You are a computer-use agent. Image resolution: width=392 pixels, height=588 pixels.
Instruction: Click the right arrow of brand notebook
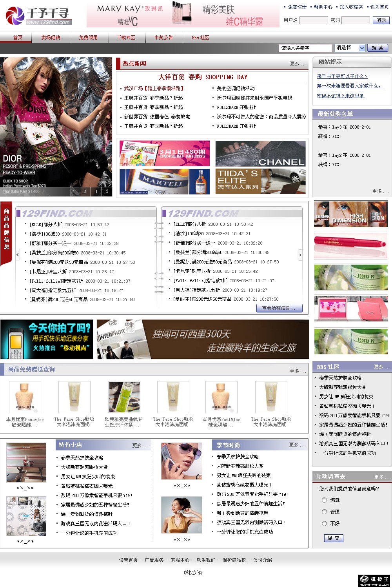(x=300, y=255)
